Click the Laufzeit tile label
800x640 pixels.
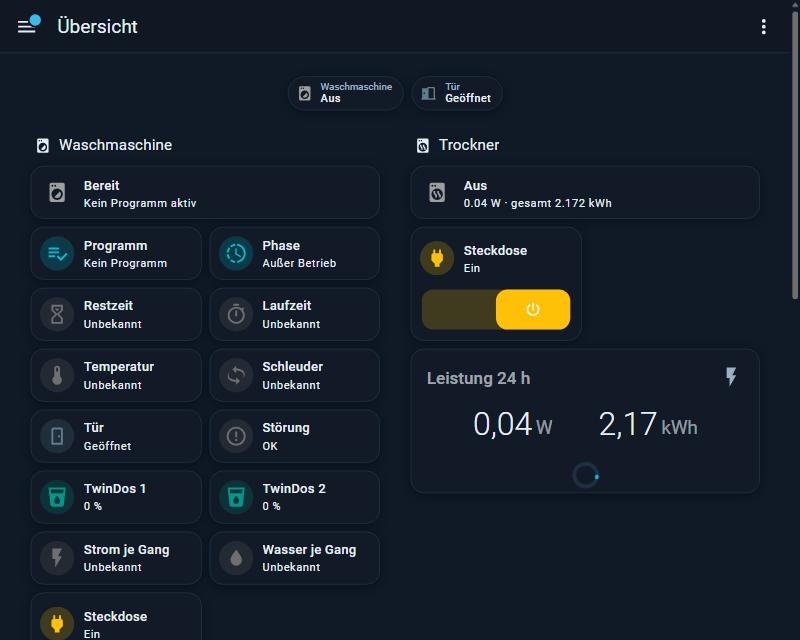point(286,306)
